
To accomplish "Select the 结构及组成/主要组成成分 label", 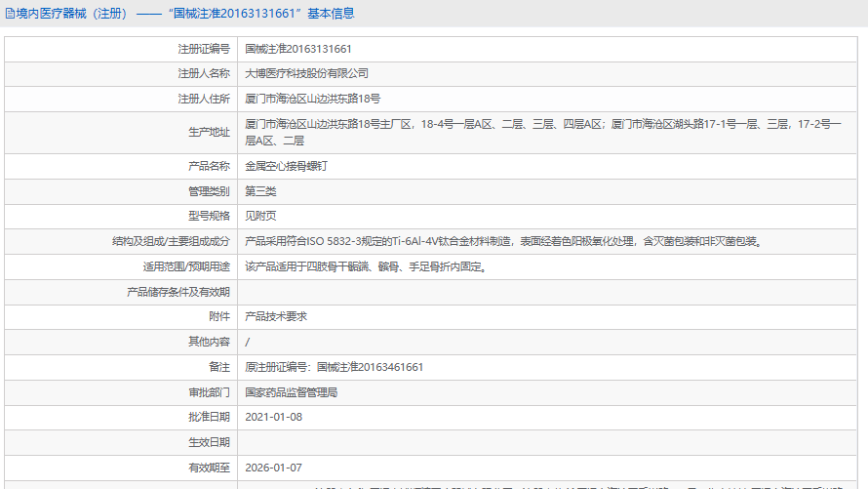I will coord(171,241).
